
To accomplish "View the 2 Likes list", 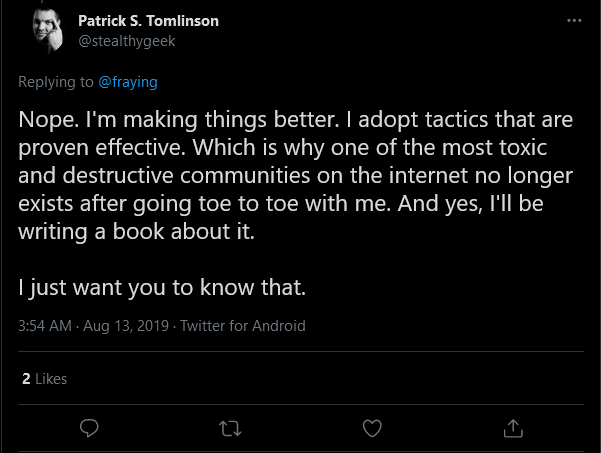I will [44, 379].
